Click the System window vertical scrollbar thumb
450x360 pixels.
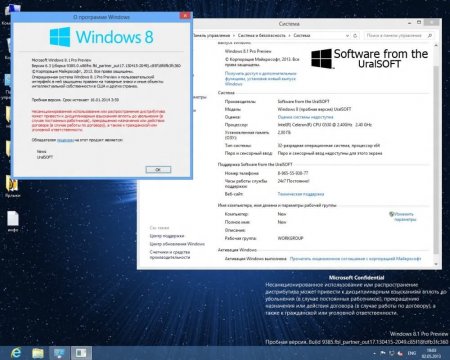pos(436,160)
